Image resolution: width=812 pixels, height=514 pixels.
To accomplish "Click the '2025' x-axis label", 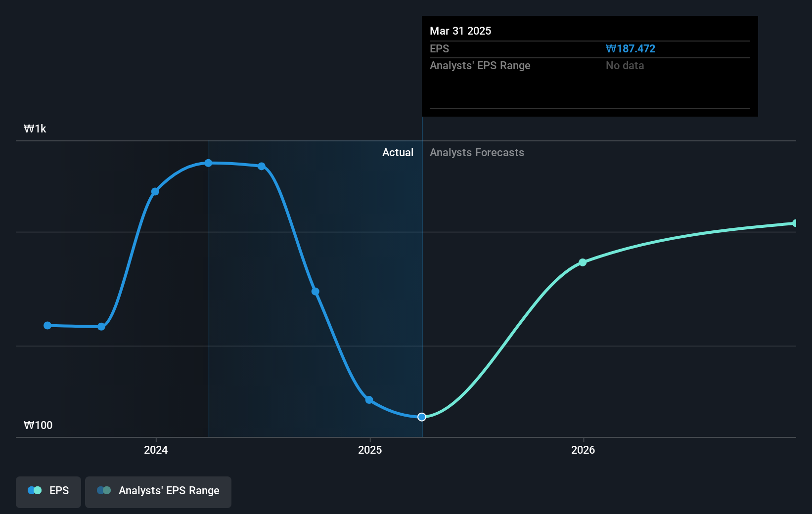I will tap(370, 450).
